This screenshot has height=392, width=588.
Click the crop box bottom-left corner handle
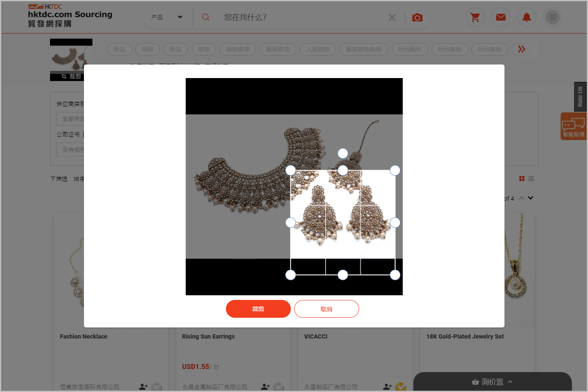290,275
